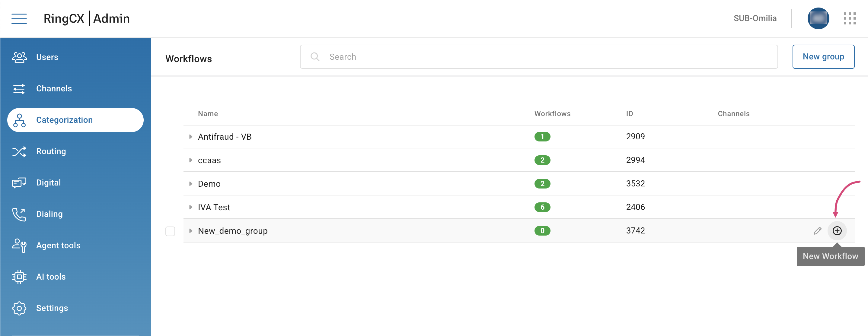868x336 pixels.
Task: Select the AI tools chip icon
Action: 19,276
